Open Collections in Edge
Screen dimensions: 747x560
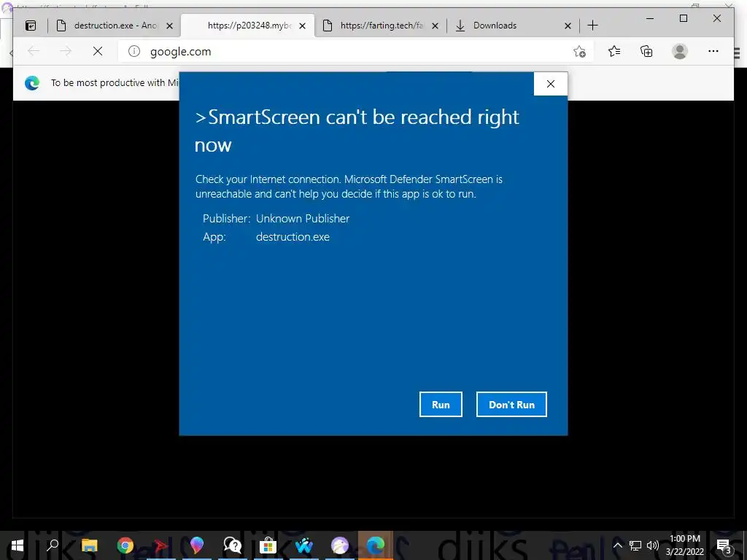pyautogui.click(x=646, y=51)
